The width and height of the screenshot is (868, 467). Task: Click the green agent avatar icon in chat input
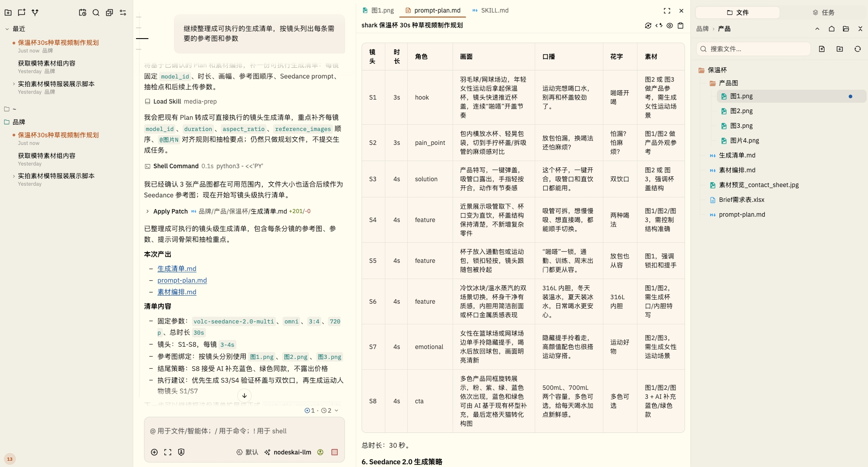(x=320, y=452)
